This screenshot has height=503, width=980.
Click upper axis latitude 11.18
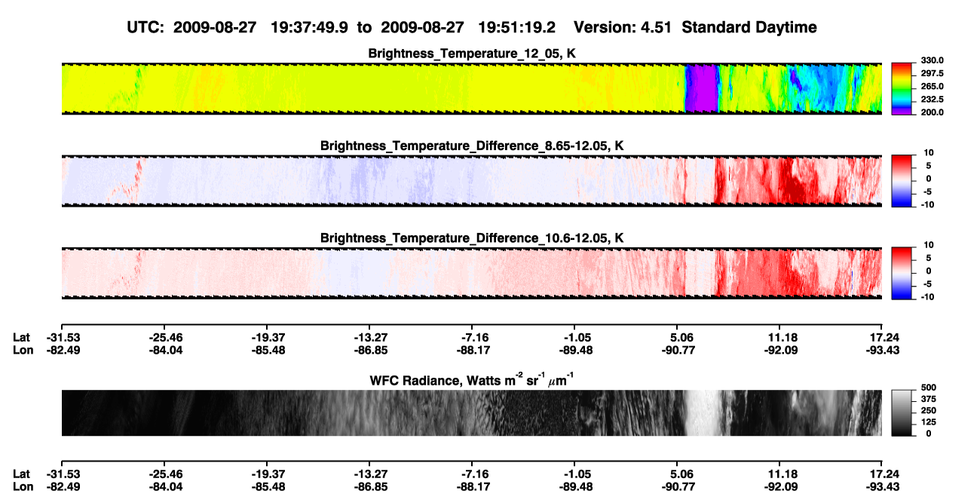tap(779, 337)
